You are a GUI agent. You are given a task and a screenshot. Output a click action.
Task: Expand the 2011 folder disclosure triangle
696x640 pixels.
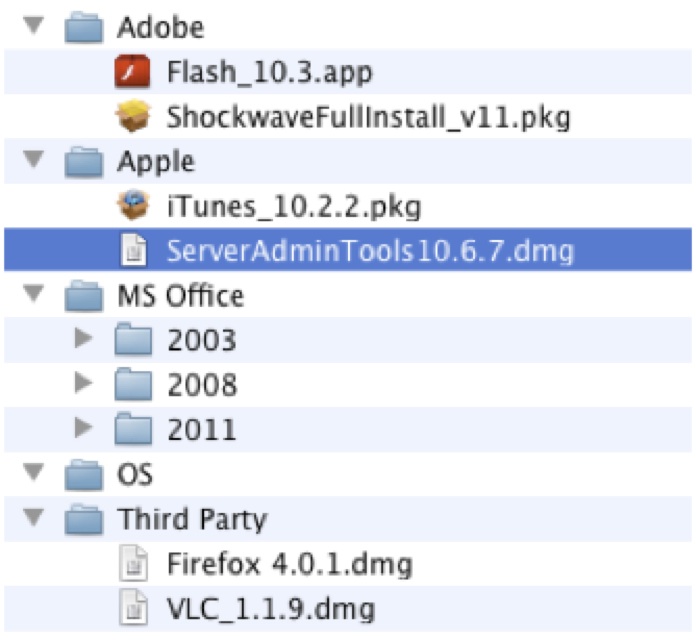tap(86, 429)
